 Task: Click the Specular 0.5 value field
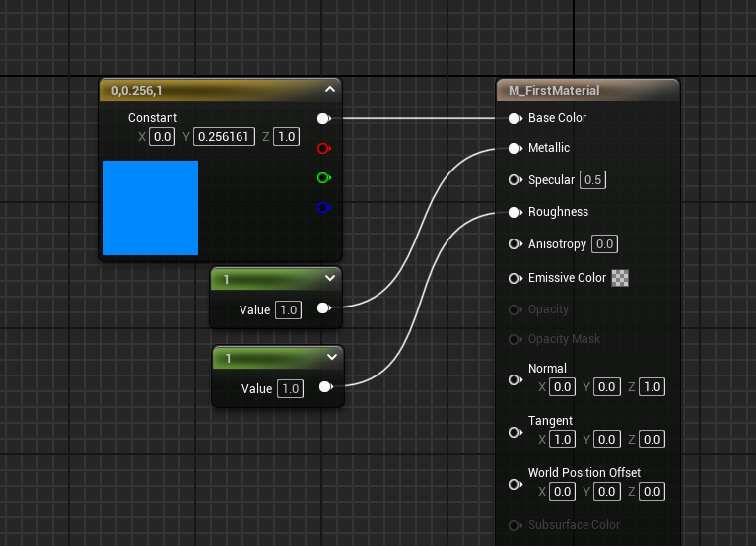[592, 180]
